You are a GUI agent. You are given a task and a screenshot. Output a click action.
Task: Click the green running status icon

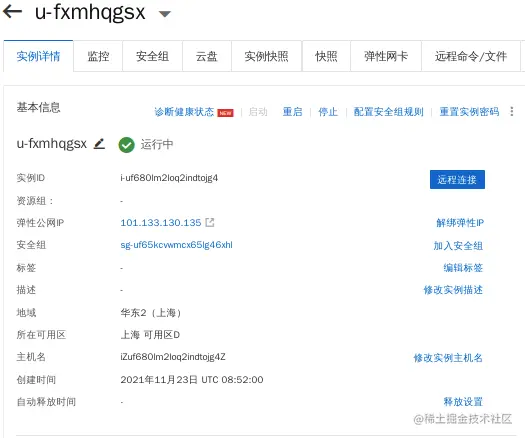[127, 145]
